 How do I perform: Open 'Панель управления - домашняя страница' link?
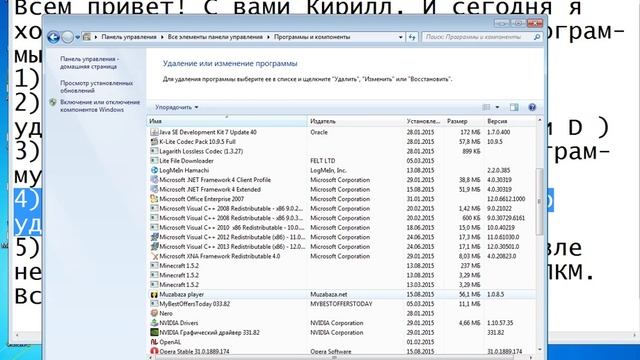pyautogui.click(x=89, y=62)
